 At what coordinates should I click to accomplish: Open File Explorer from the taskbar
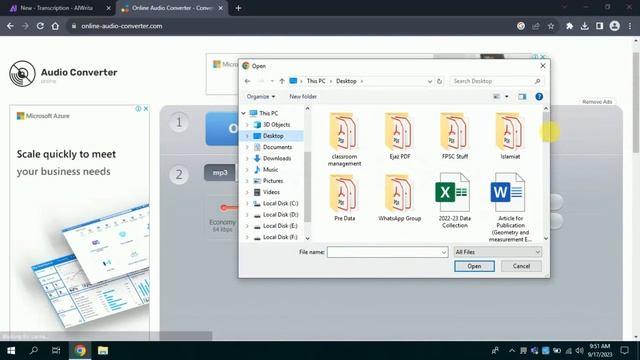click(103, 351)
